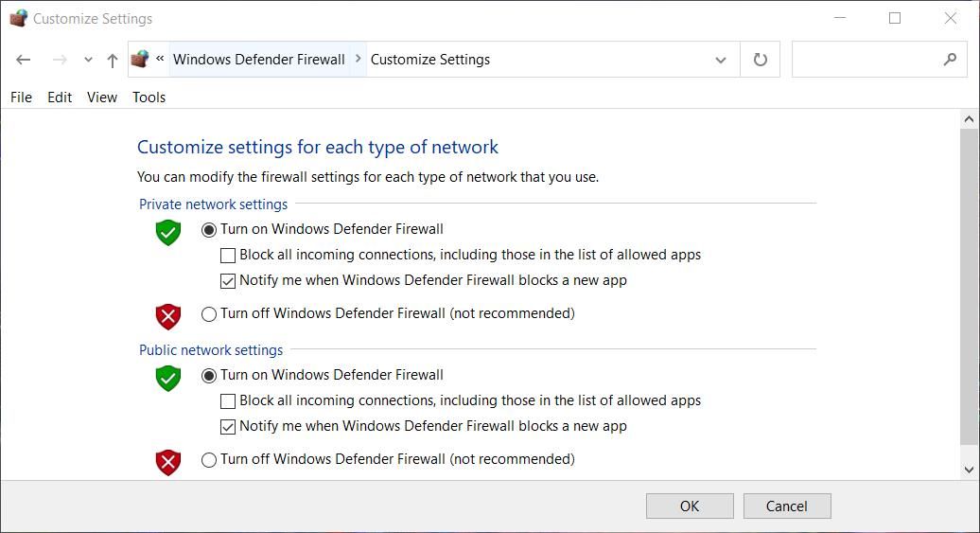This screenshot has height=533, width=980.
Task: Open the recent locations dropdown arrow
Action: click(x=88, y=60)
